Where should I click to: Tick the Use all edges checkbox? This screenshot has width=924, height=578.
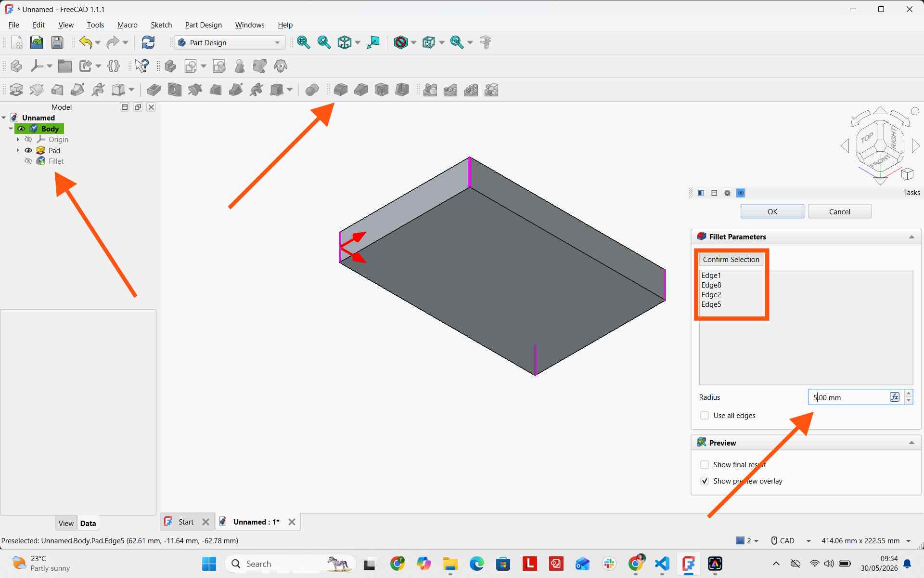[705, 415]
